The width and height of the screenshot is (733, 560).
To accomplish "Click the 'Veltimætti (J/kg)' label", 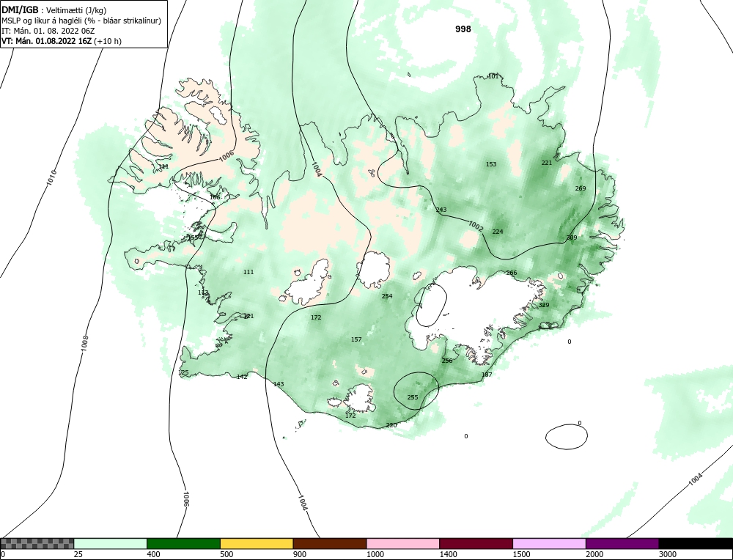I will (x=76, y=10).
